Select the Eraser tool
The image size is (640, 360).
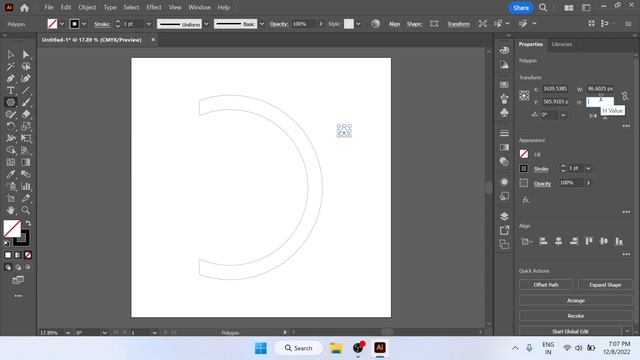(26, 114)
